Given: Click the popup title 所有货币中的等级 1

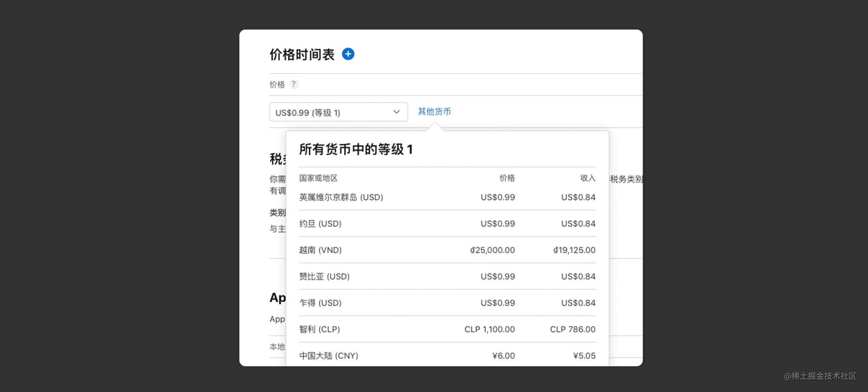Looking at the screenshot, I should (x=356, y=149).
